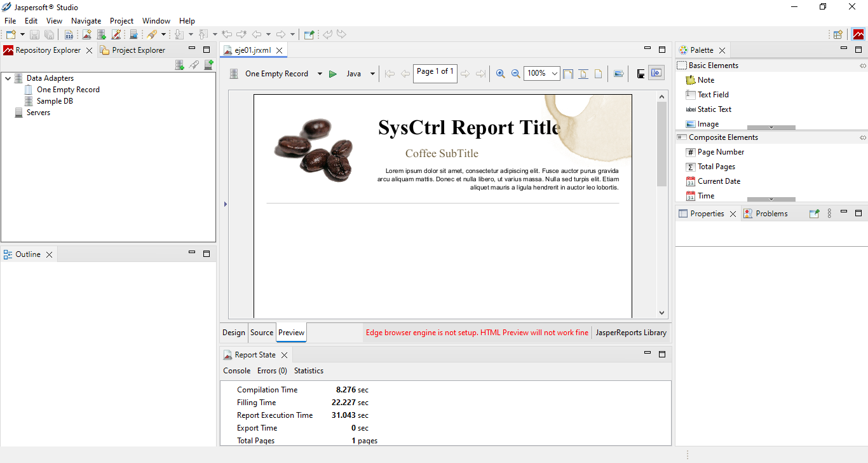Click the next page arrow in preview
868x463 pixels.
pos(465,74)
